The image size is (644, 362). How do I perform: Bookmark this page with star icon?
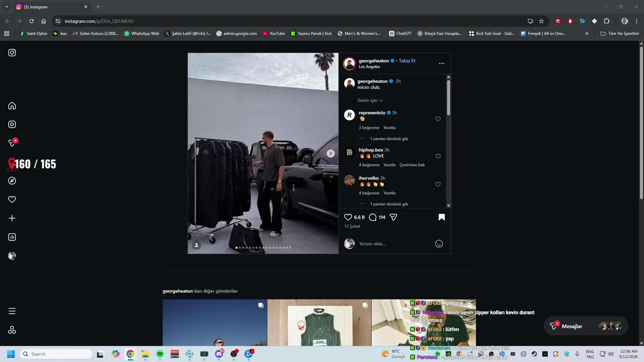click(x=541, y=21)
